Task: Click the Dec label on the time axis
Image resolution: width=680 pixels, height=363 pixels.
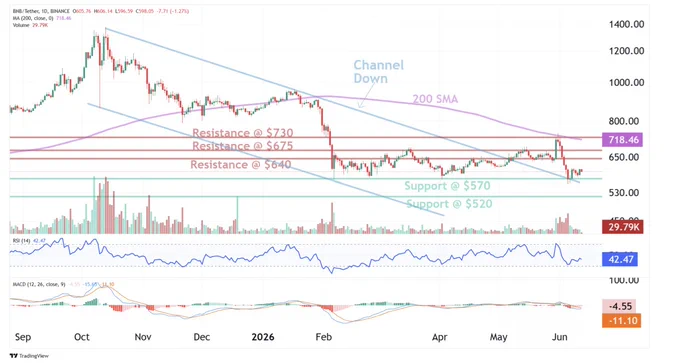Action: point(202,337)
